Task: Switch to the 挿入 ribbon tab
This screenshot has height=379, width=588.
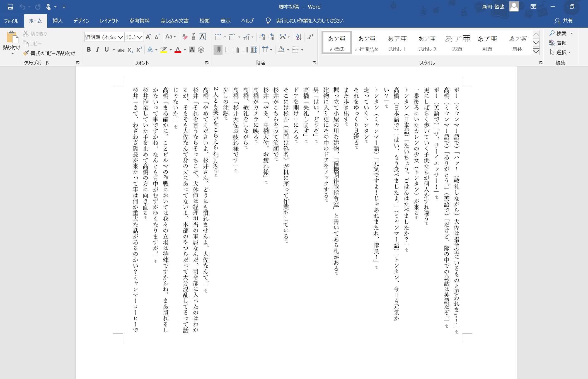Action: (x=57, y=21)
